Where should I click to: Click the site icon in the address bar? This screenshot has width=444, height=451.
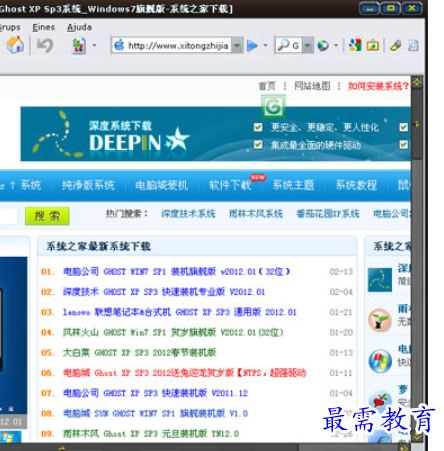pos(119,45)
